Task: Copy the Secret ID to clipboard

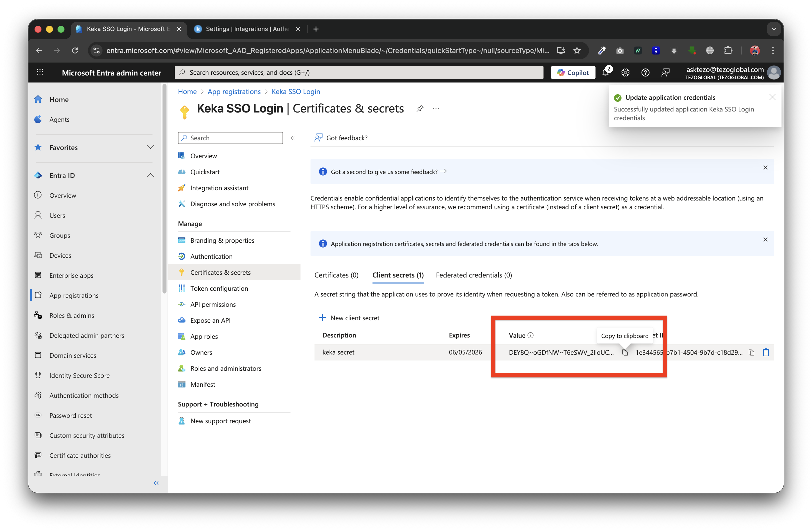Action: click(x=751, y=352)
